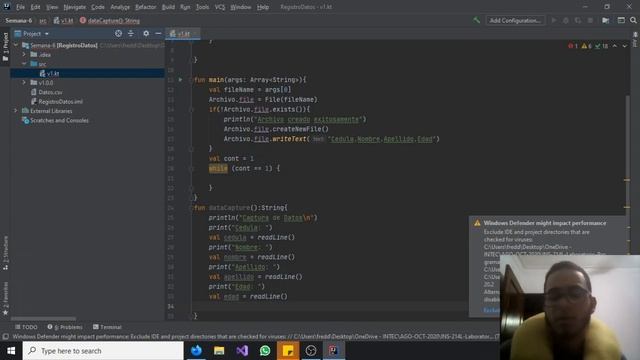640x360 pixels.
Task: Expand the v1.0.0 folder
Action: click(x=24, y=83)
